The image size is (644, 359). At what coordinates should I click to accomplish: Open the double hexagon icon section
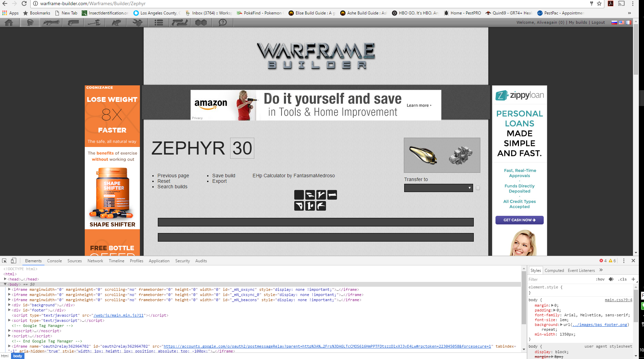(x=201, y=23)
